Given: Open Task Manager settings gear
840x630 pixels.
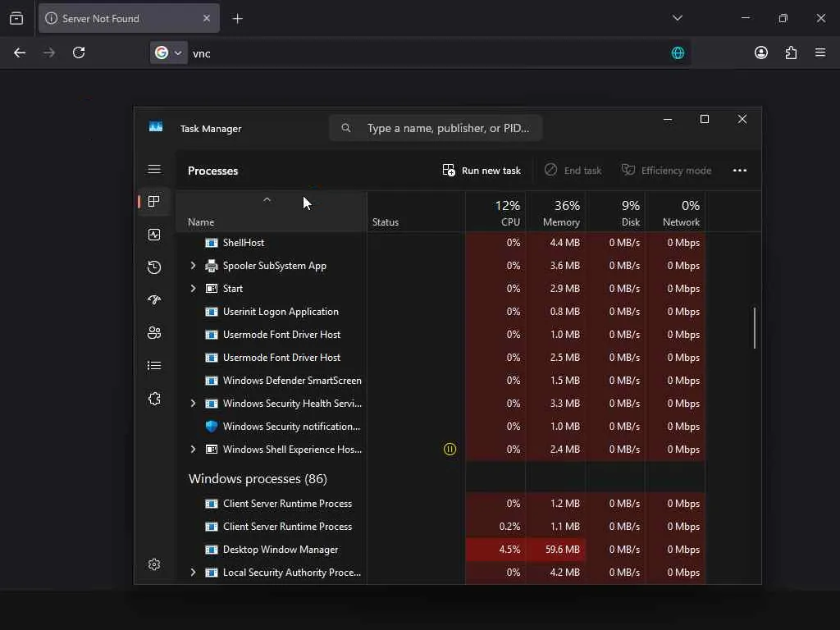Looking at the screenshot, I should 154,564.
